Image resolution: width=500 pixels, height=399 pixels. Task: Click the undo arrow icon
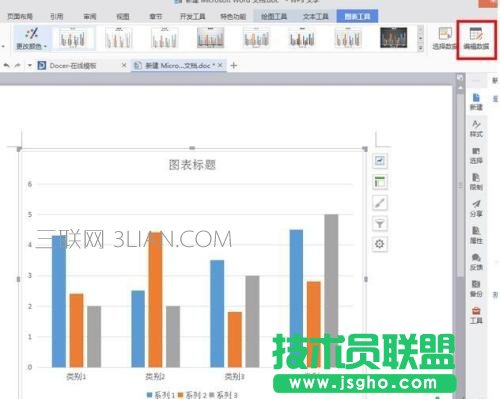[x=6, y=65]
